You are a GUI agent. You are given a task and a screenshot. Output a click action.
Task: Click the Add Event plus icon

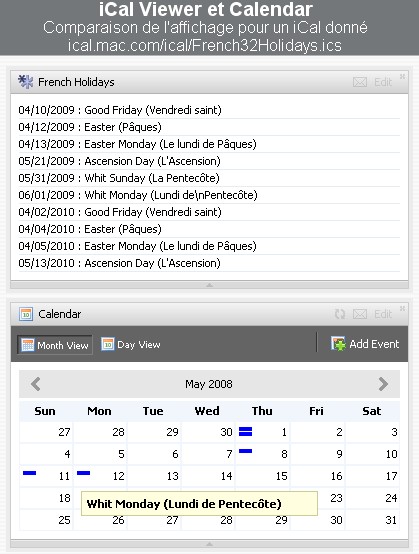(338, 344)
